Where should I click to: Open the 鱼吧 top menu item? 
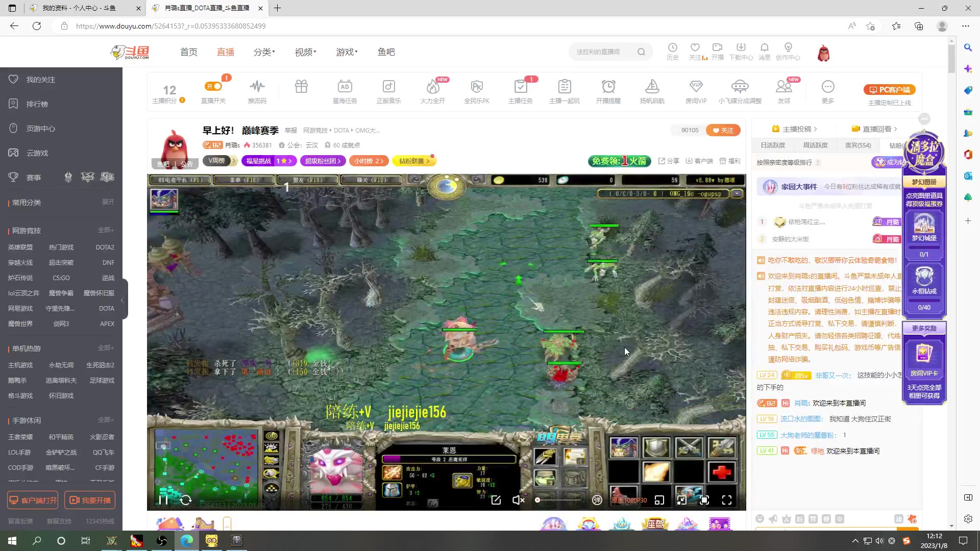[x=386, y=52]
